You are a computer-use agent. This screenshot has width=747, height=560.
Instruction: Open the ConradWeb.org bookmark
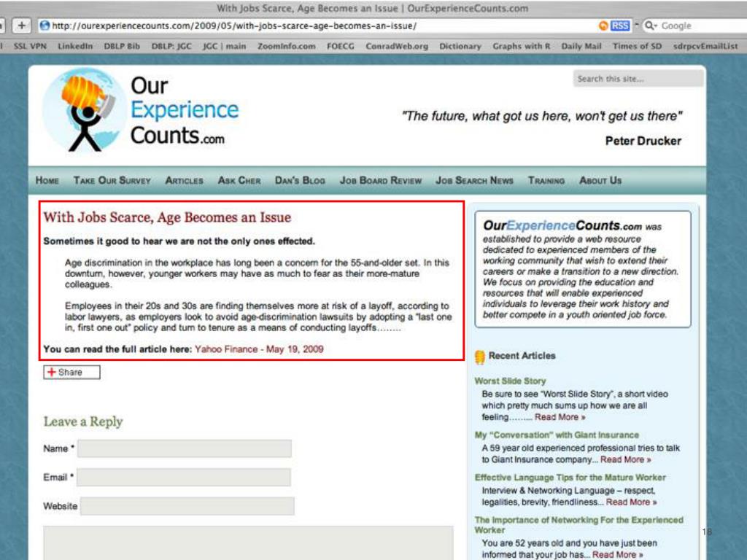pos(397,46)
